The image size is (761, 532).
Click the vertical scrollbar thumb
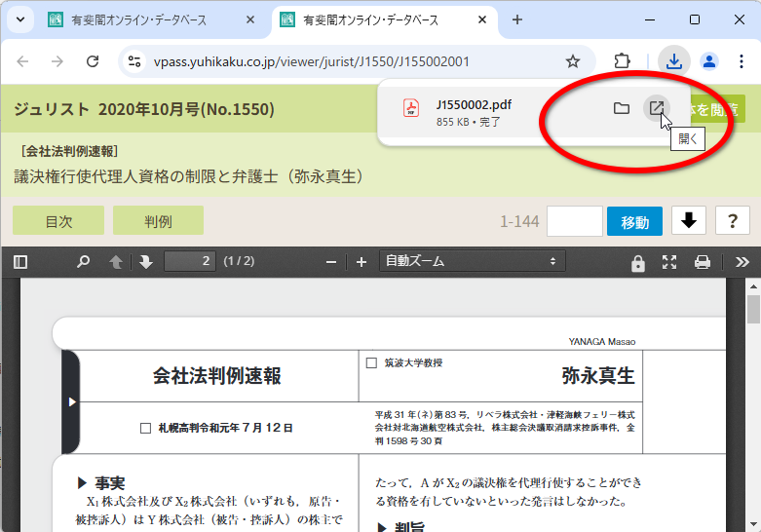click(x=753, y=309)
